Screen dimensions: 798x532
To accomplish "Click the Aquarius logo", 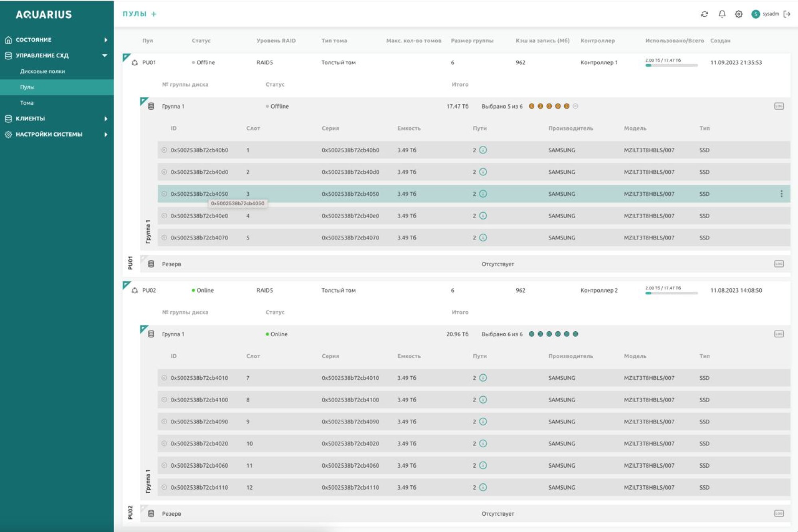I will pyautogui.click(x=44, y=15).
